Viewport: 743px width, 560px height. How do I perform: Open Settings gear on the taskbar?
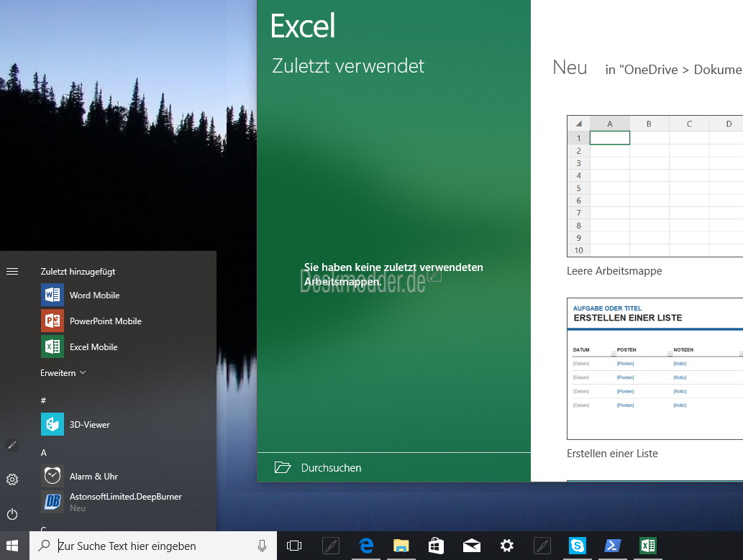[506, 546]
